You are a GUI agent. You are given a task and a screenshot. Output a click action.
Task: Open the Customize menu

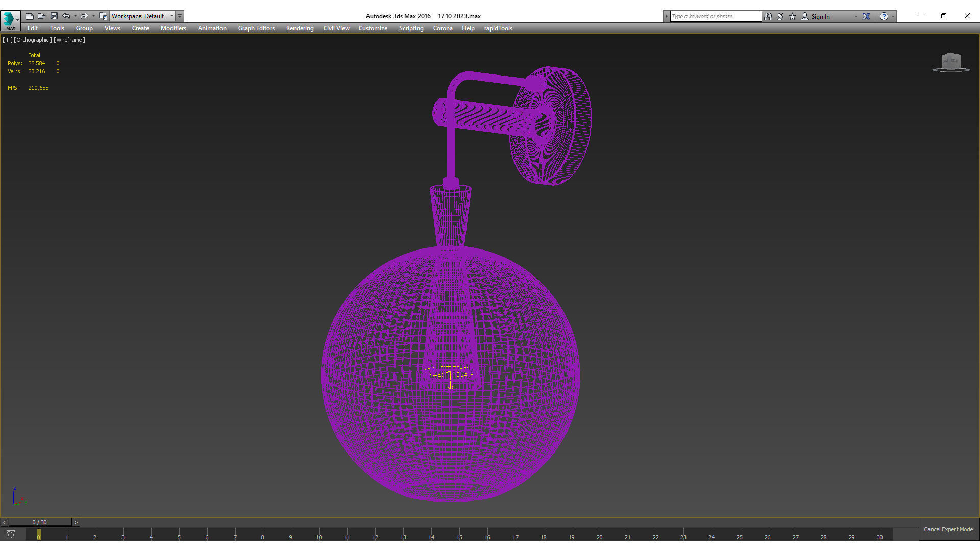tap(373, 28)
